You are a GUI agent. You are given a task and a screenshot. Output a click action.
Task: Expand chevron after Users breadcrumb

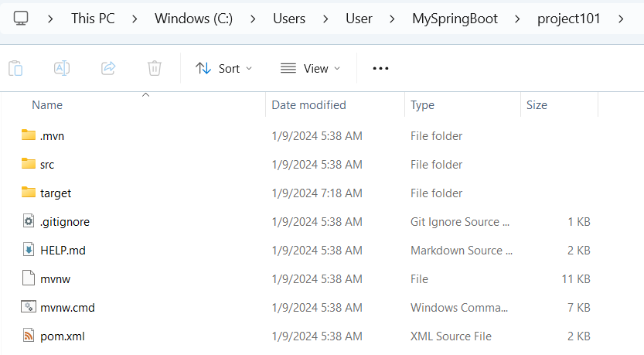click(325, 19)
